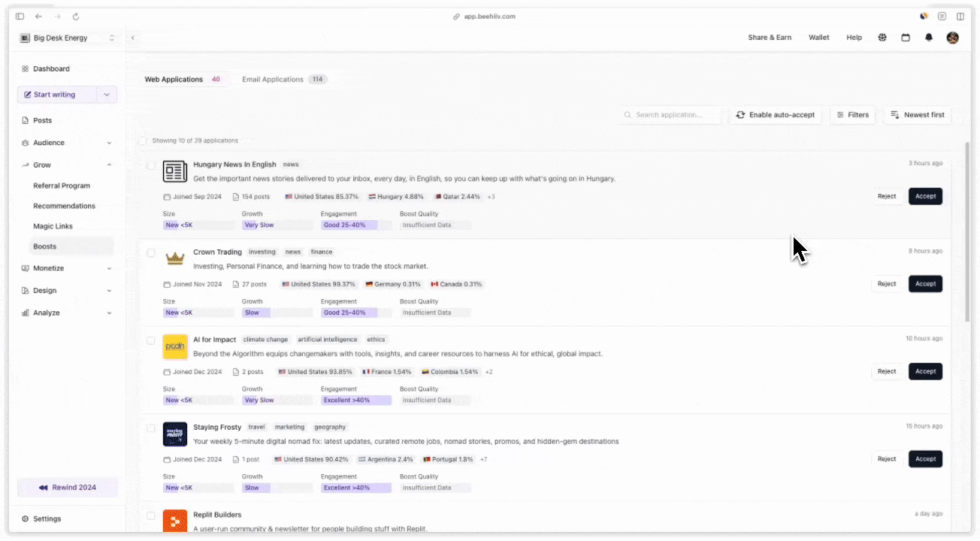Click the Monetize icon in sidebar

pyautogui.click(x=25, y=268)
